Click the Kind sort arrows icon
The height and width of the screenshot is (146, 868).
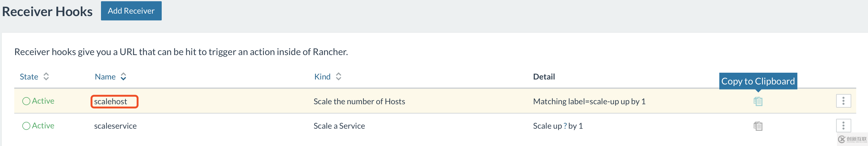[x=339, y=77]
